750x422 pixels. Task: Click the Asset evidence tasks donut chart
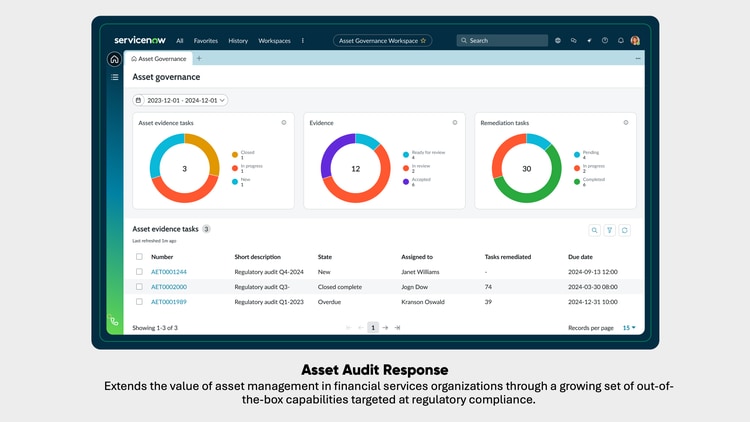click(x=185, y=168)
